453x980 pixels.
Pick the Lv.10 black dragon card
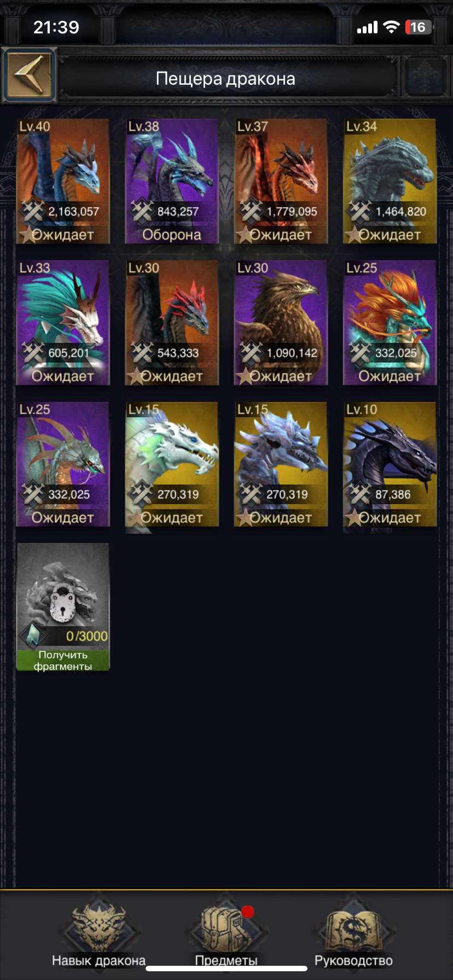point(390,464)
